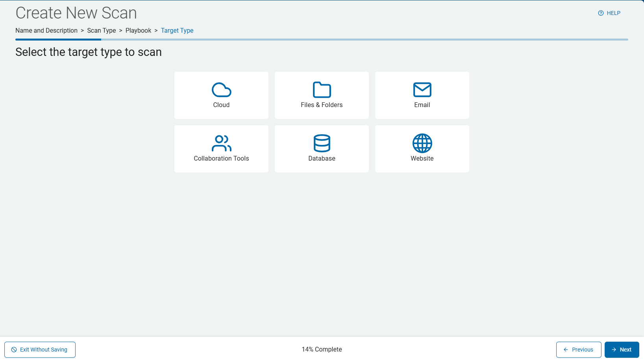The height and width of the screenshot is (359, 644).
Task: Pick the Email envelope icon
Action: click(x=422, y=90)
